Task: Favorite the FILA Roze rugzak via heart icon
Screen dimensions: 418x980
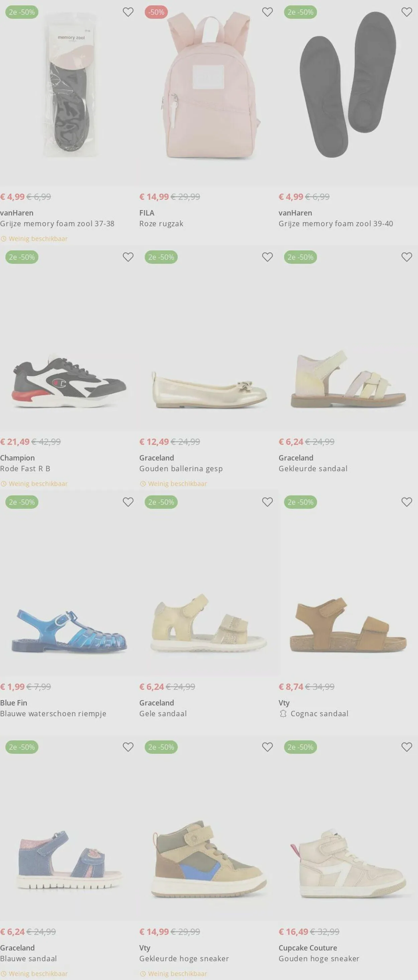Action: click(267, 12)
